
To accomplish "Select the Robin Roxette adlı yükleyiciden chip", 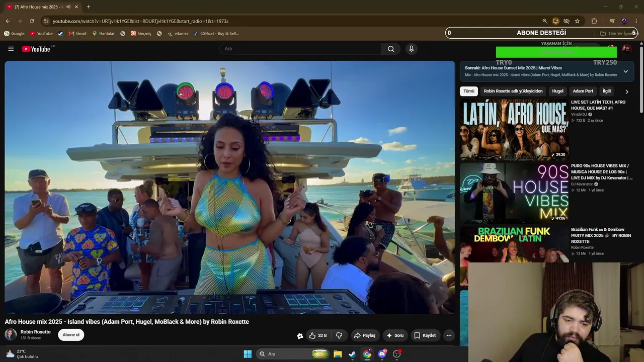I will pyautogui.click(x=513, y=91).
